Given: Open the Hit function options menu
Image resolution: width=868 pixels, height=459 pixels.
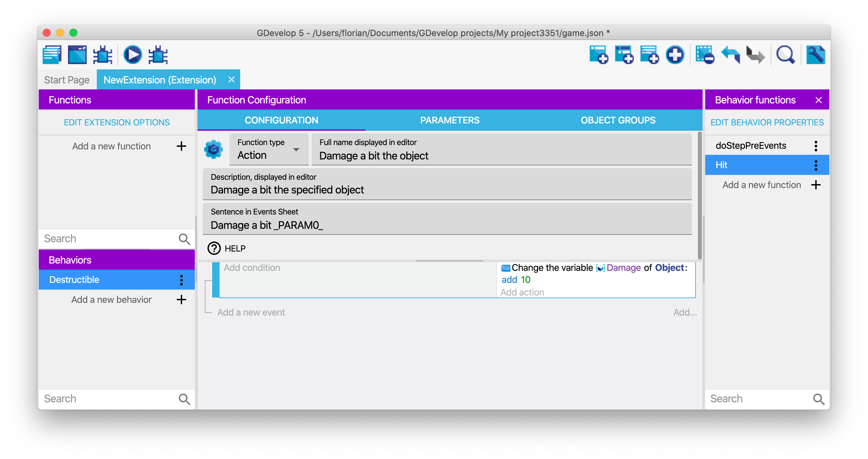Looking at the screenshot, I should pos(815,165).
